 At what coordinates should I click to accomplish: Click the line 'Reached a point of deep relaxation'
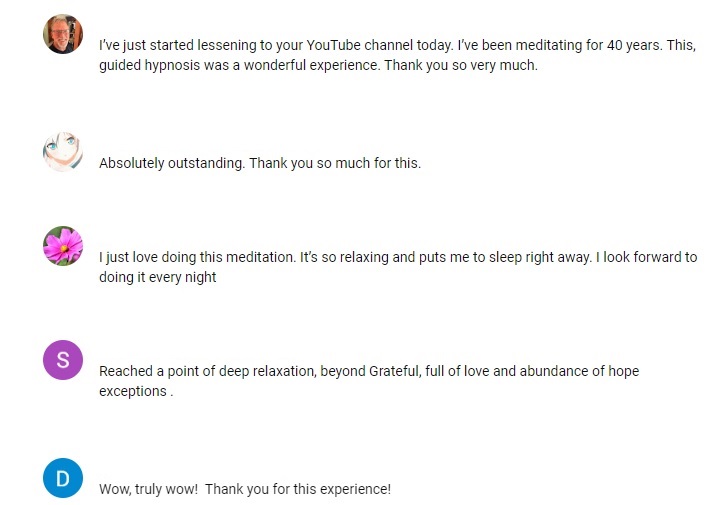point(369,371)
